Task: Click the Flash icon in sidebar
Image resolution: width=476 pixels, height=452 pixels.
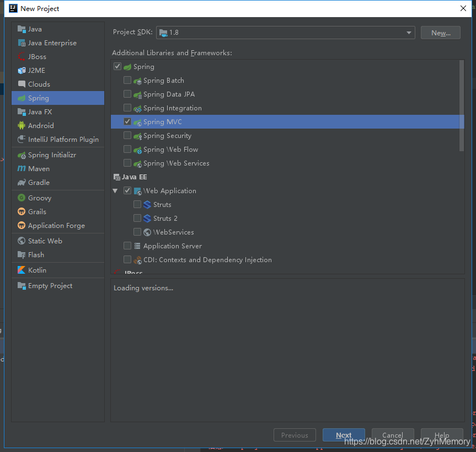Action: coord(22,255)
